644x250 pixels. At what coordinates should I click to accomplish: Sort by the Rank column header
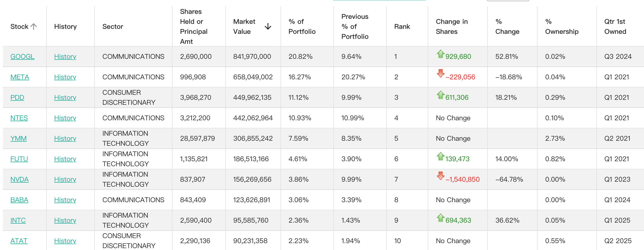402,26
